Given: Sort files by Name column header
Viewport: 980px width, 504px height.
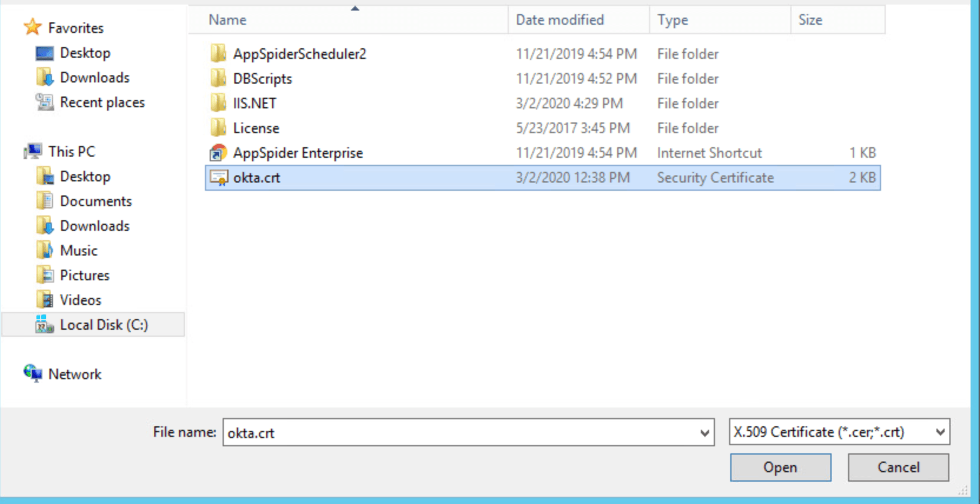Looking at the screenshot, I should pyautogui.click(x=228, y=20).
